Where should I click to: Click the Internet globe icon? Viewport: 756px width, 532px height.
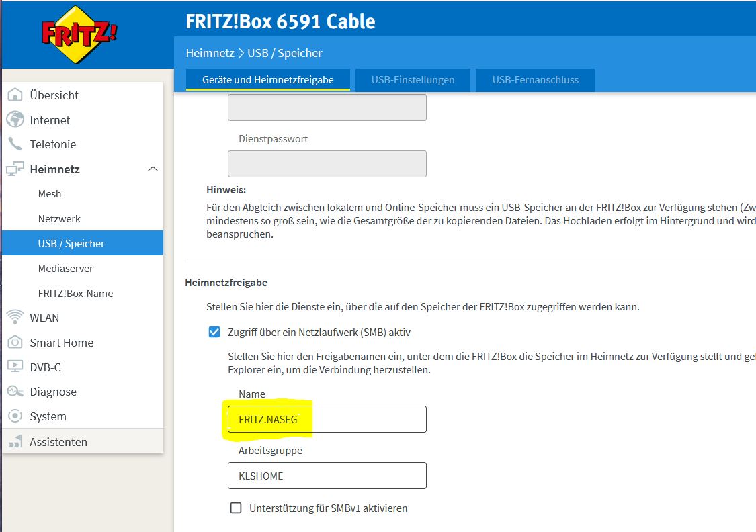pyautogui.click(x=15, y=120)
